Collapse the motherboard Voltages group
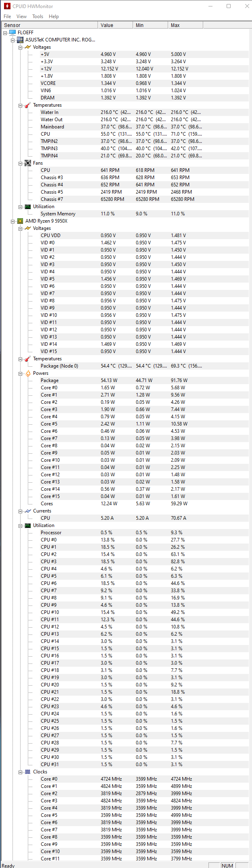Image resolution: width=252 pixels, height=868 pixels. coord(21,47)
